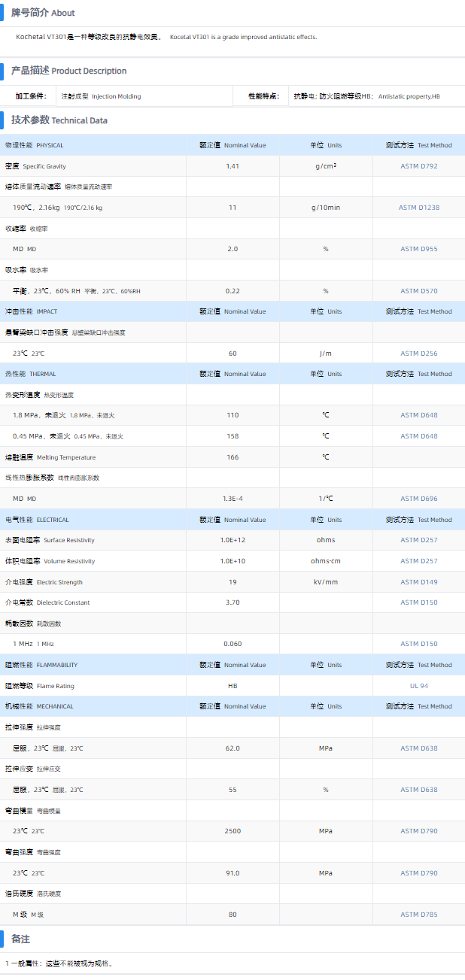Open the UL 94 Flame Rating link

tap(418, 686)
